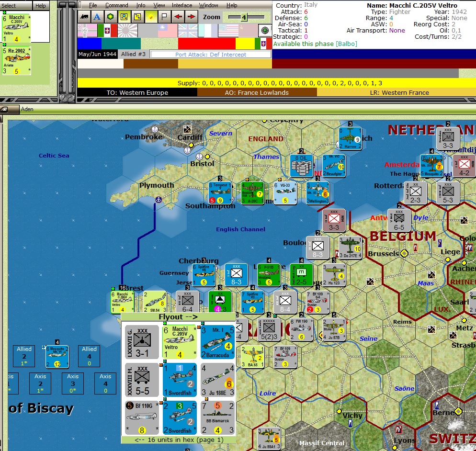
Task: Select the 8 OIL resource counter near Thames
Action: (301, 166)
